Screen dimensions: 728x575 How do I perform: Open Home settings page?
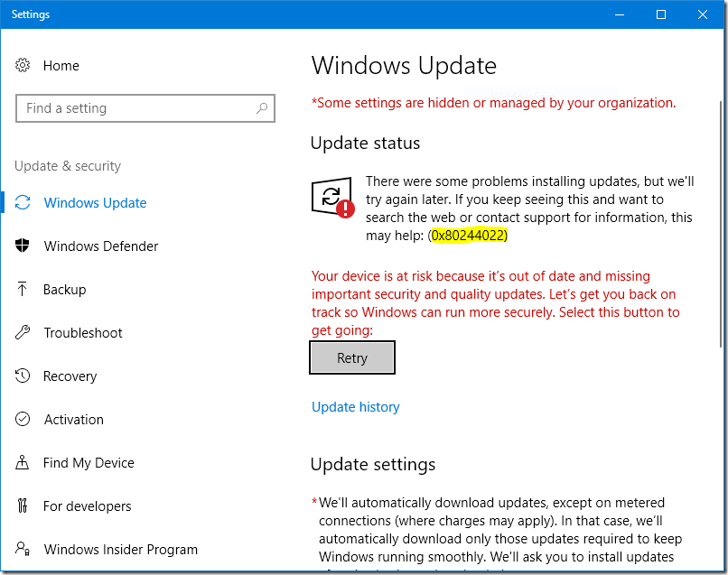click(61, 66)
